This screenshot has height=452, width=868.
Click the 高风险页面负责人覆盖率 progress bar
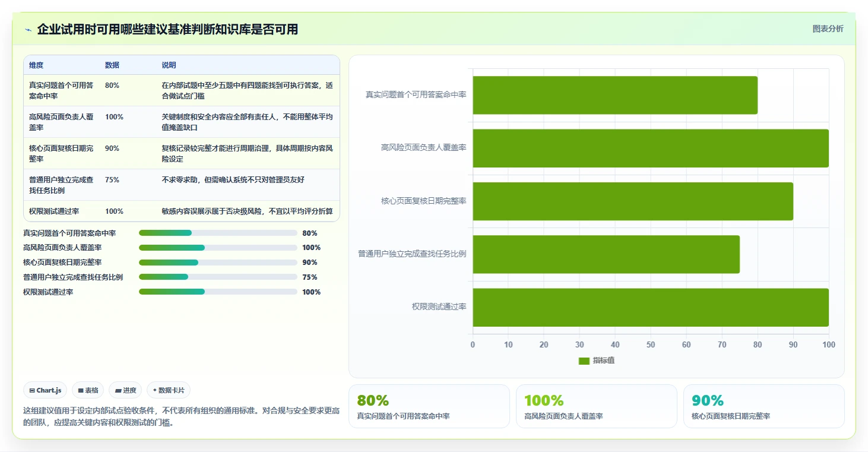[218, 248]
